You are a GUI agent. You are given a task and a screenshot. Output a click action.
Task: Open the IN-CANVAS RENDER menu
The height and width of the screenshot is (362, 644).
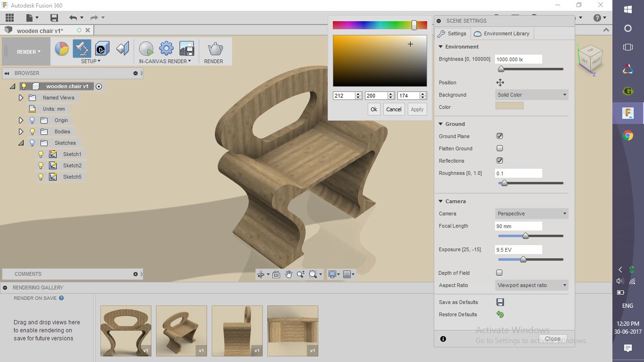coord(165,61)
